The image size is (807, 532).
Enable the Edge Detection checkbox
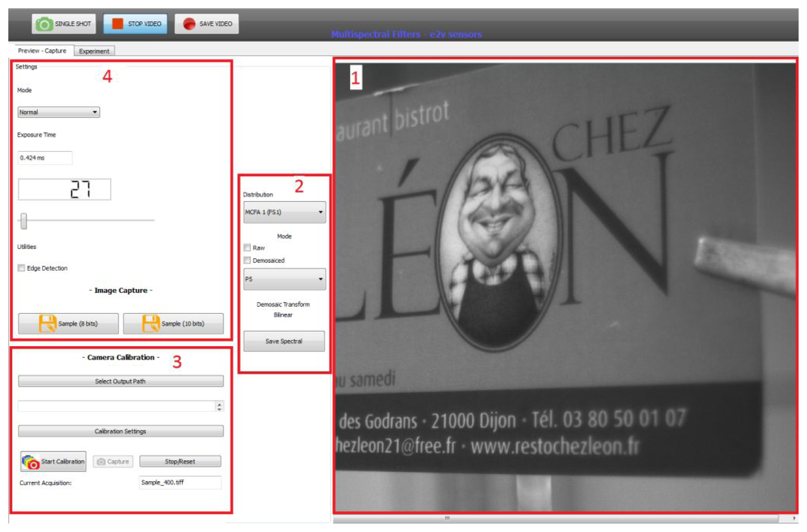pyautogui.click(x=21, y=268)
